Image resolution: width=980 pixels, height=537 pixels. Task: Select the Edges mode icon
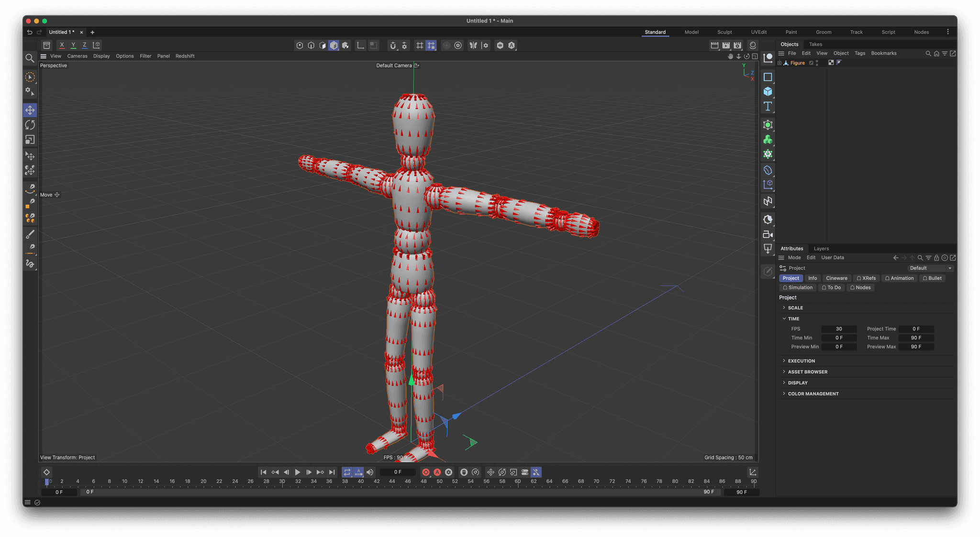point(311,45)
